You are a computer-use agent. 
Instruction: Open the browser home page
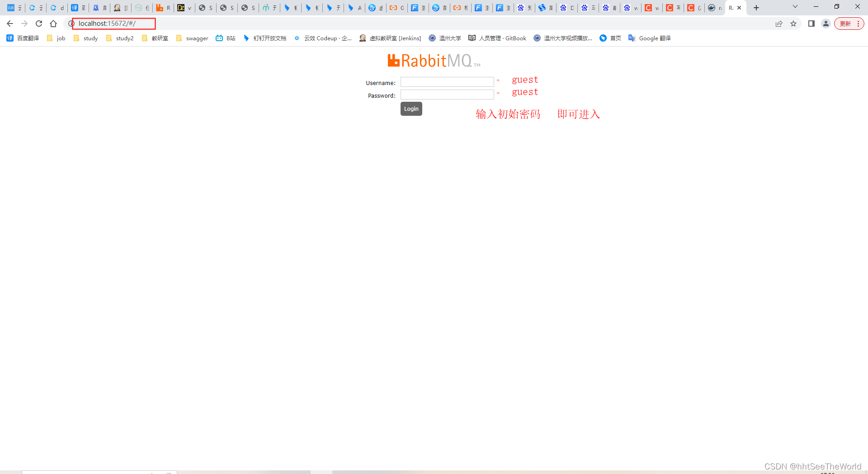(53, 24)
